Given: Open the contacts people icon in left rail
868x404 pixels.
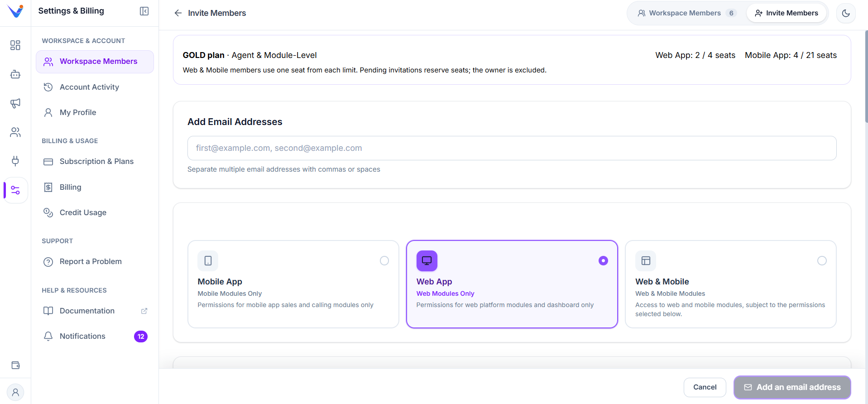Looking at the screenshot, I should pos(15,132).
